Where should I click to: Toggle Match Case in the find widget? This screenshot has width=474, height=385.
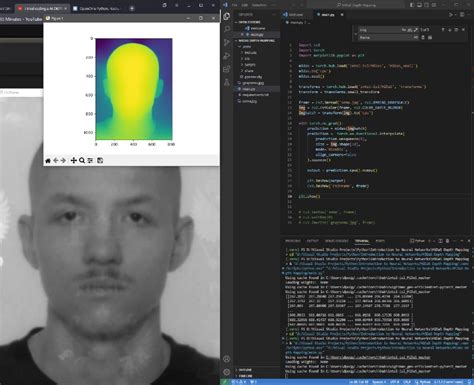click(404, 30)
